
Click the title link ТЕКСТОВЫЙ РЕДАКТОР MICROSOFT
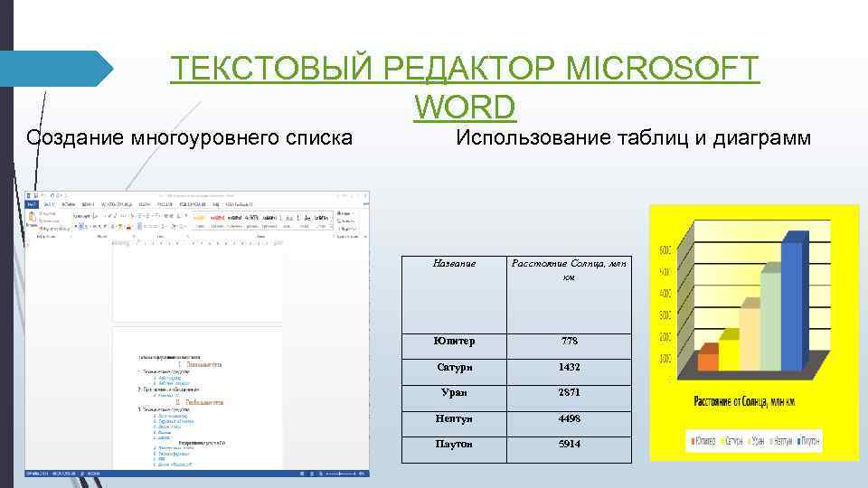point(465,68)
